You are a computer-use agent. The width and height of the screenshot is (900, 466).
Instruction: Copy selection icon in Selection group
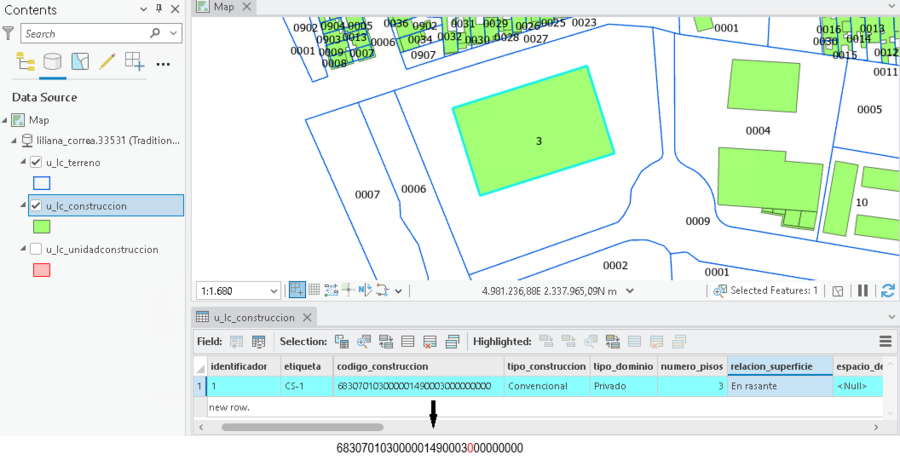(x=452, y=342)
